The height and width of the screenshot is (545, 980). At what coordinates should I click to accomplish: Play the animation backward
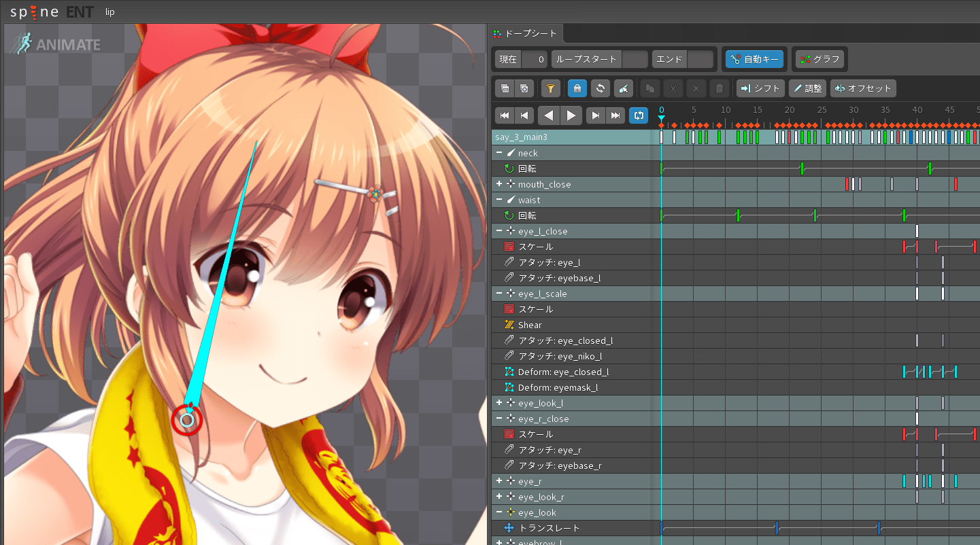point(548,116)
